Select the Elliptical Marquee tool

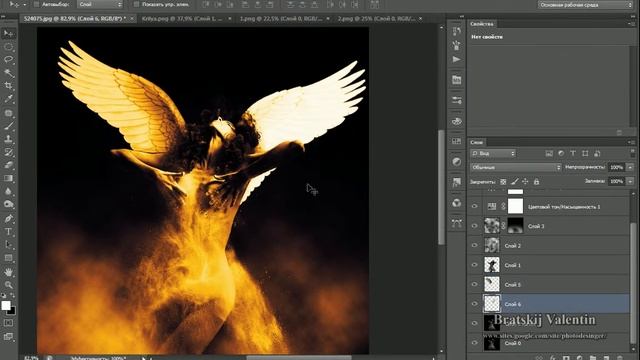click(x=8, y=47)
